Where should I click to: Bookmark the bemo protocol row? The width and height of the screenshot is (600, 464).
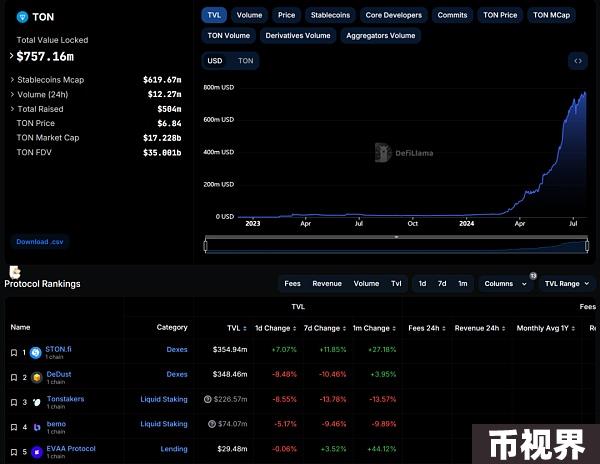tap(14, 427)
